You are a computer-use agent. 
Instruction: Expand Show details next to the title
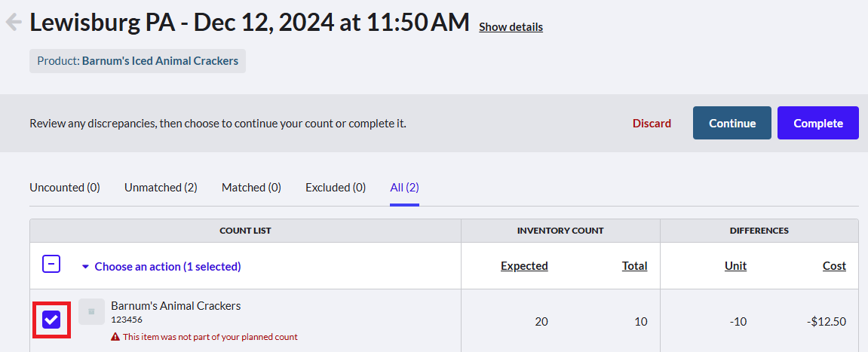pyautogui.click(x=511, y=26)
